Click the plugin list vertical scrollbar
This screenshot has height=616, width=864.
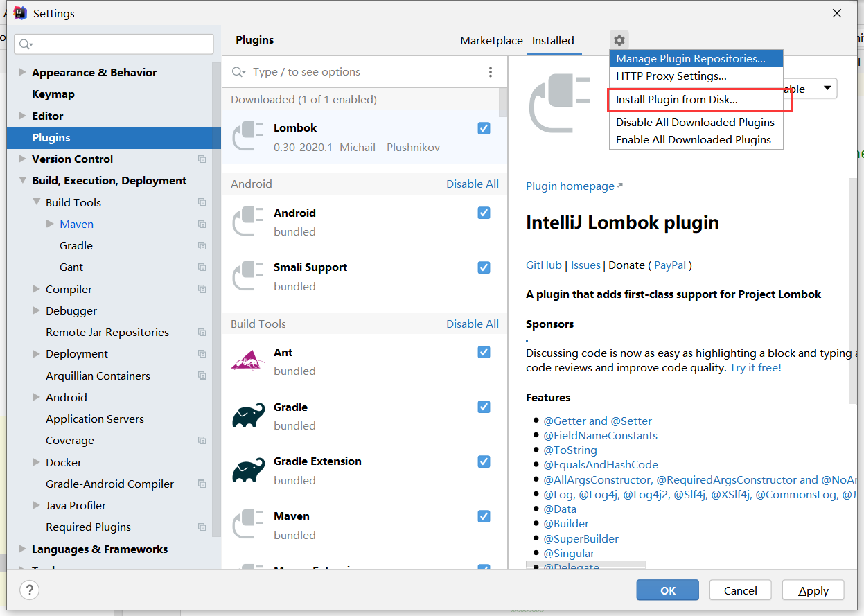coord(503,103)
